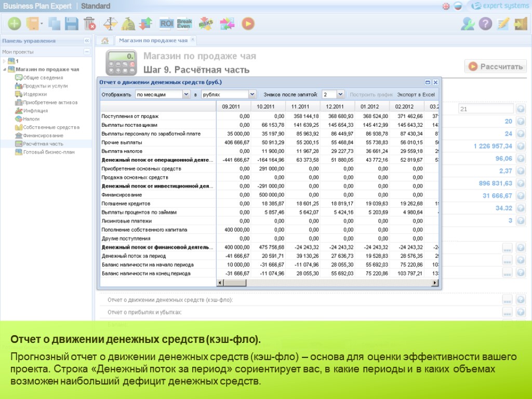The height and width of the screenshot is (399, 532).
Task: Click right scroll arrow of report table
Action: [x=435, y=283]
